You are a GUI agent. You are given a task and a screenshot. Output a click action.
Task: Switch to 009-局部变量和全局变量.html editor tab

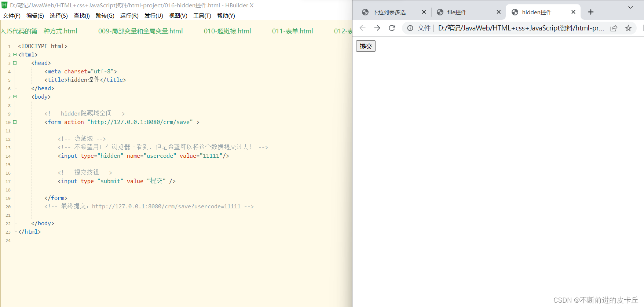click(x=140, y=31)
